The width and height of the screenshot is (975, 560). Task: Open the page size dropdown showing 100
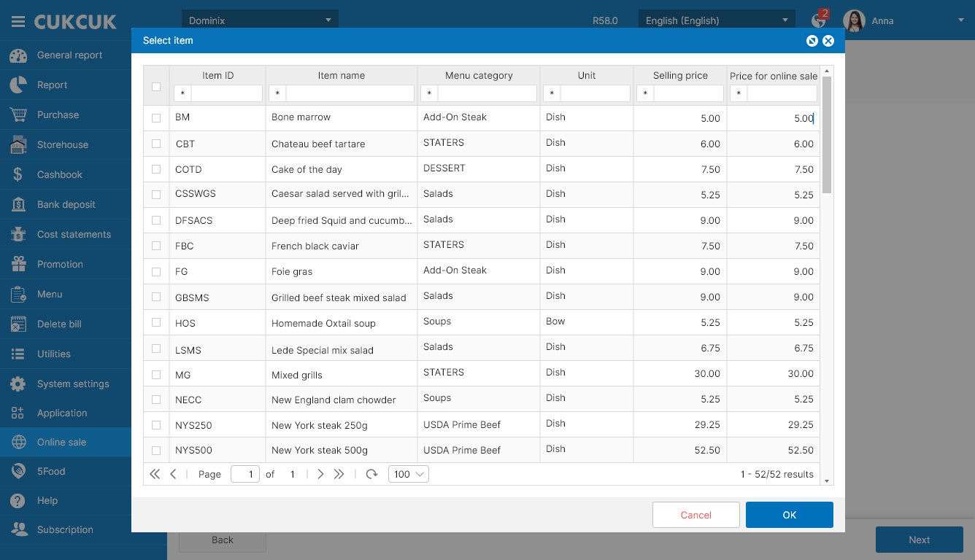(409, 474)
